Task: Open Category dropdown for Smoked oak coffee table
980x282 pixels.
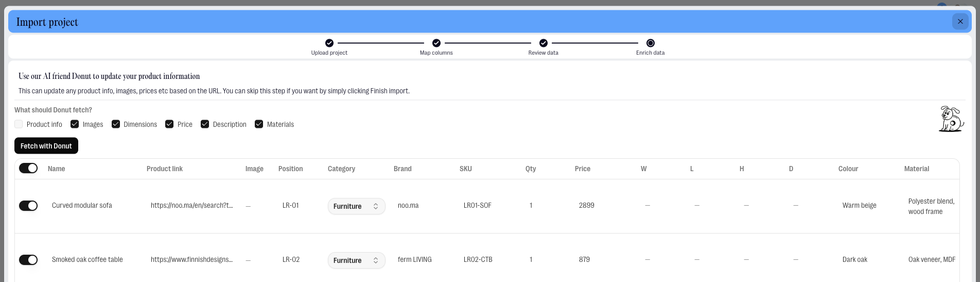Action: (356, 260)
